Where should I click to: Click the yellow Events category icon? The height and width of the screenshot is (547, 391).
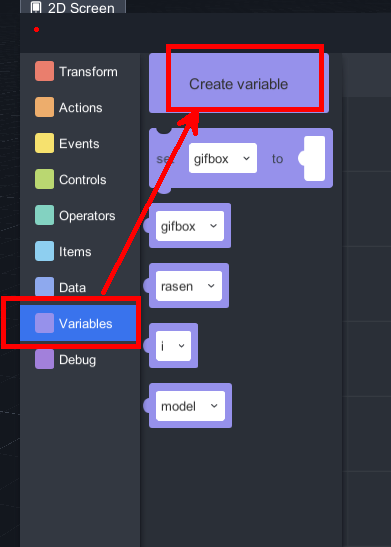pos(44,143)
